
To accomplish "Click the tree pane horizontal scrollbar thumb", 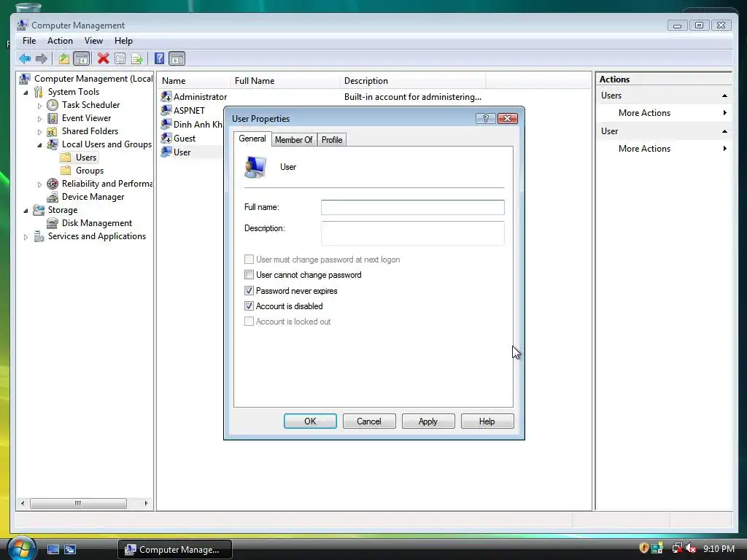I will pos(78,503).
